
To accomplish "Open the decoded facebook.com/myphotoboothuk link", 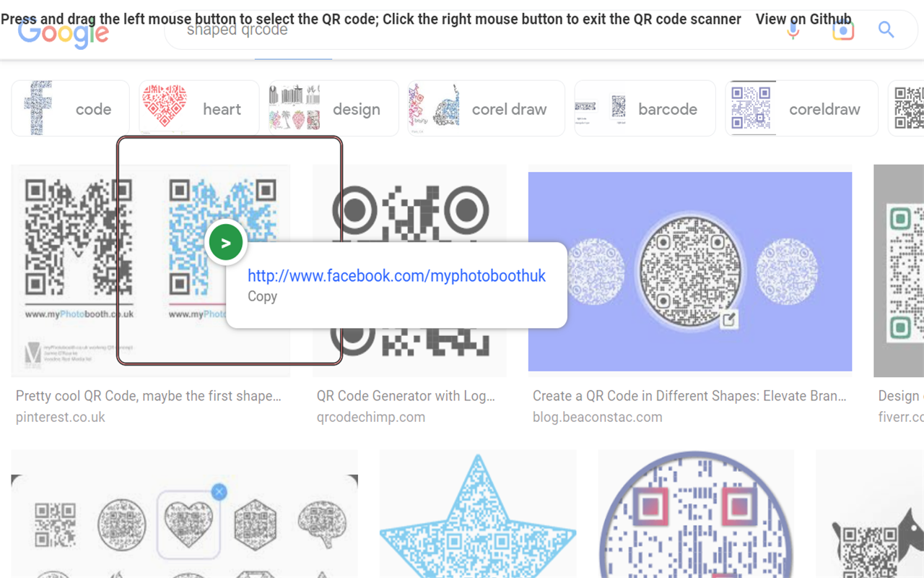I will point(396,275).
